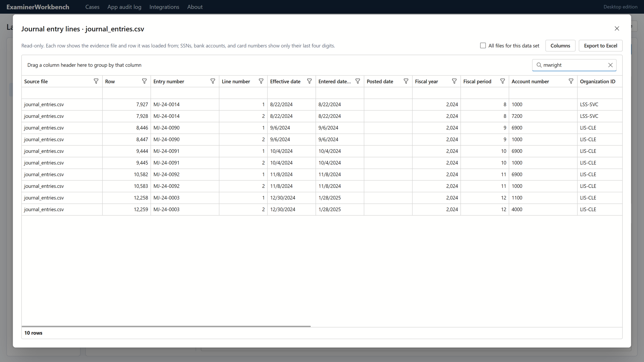Sort by Organization ID column header
Image resolution: width=644 pixels, height=362 pixels.
coord(597,81)
